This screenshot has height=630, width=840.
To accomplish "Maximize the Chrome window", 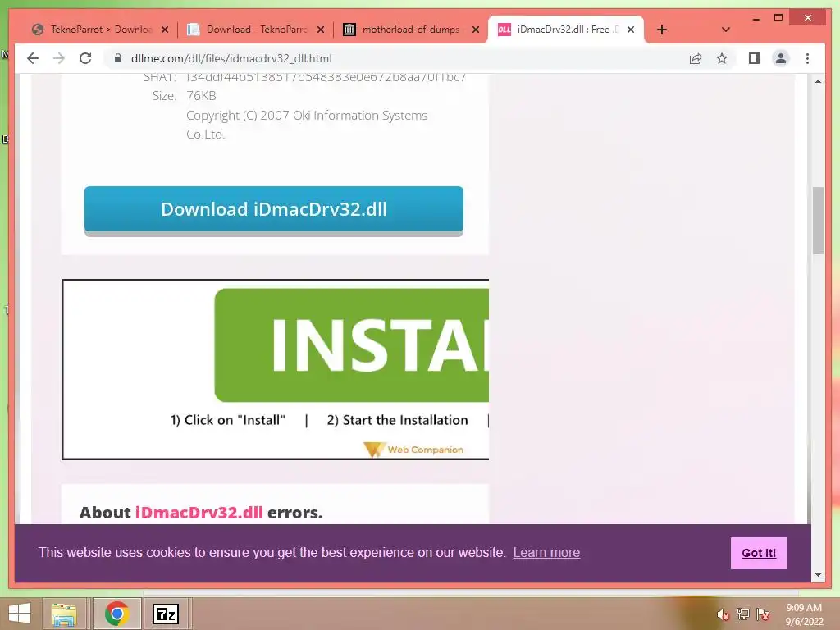I will tap(778, 18).
